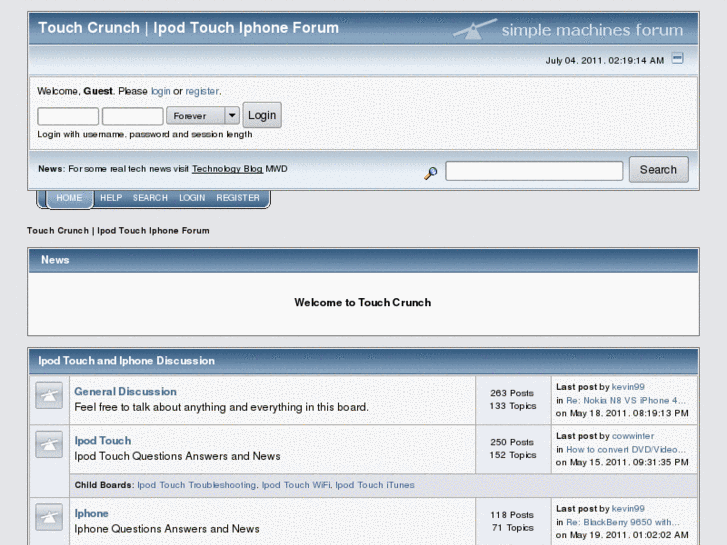Screen dimensions: 727x545
Task: Click the magnifying glass search icon
Action: coord(431,173)
